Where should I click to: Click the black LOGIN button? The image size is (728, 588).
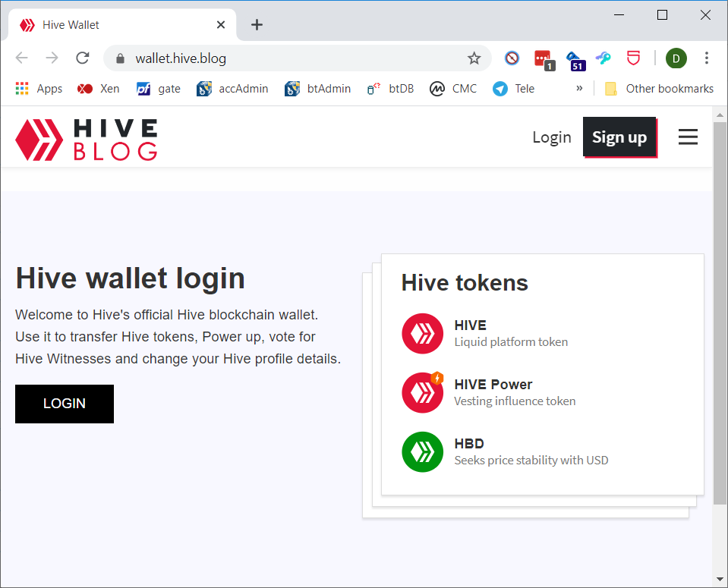[x=65, y=404]
